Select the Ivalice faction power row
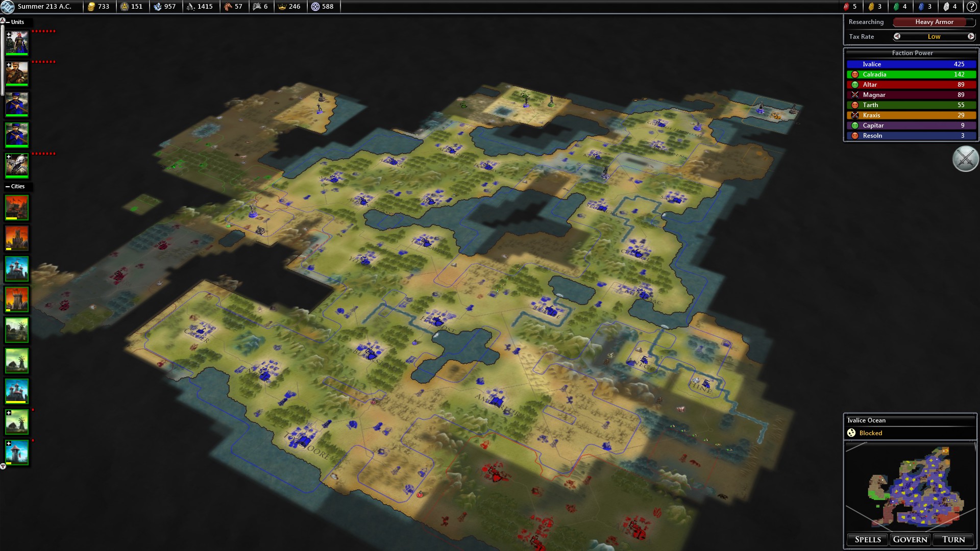This screenshot has height=551, width=980. coord(911,64)
